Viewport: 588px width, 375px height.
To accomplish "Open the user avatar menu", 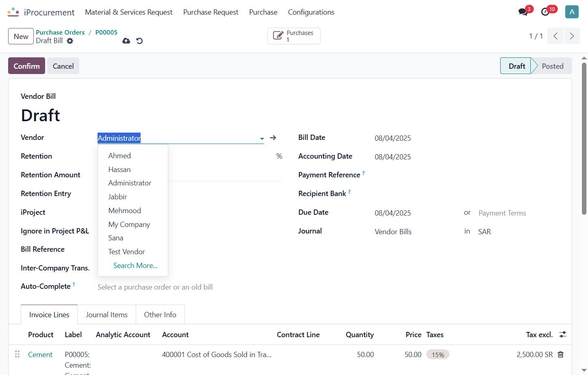I will [572, 12].
